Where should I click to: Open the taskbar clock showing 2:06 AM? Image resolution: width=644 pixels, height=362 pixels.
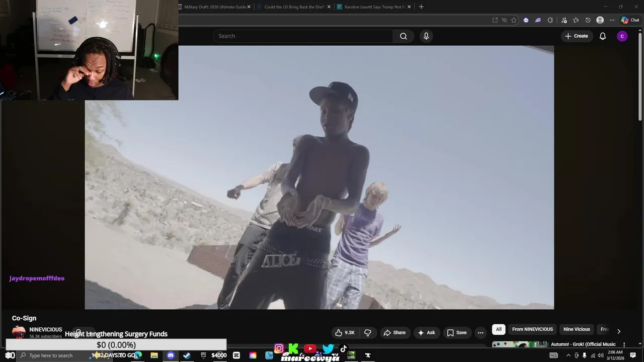(x=615, y=355)
